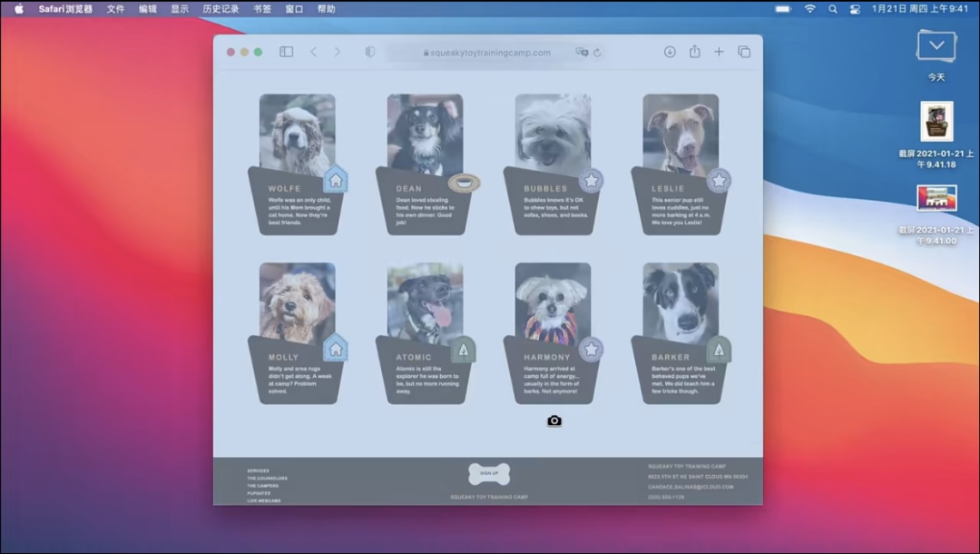Click Barker's dog photo

[x=681, y=302]
